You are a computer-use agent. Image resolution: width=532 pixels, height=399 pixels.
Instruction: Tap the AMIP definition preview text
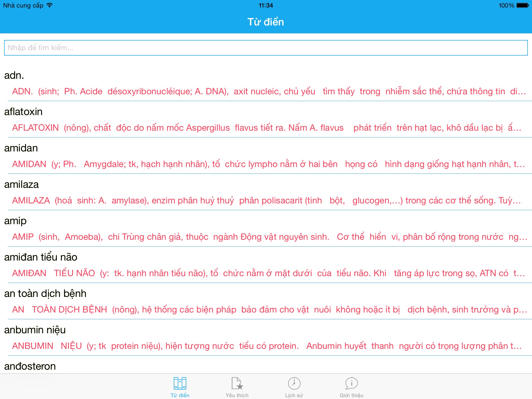click(269, 237)
